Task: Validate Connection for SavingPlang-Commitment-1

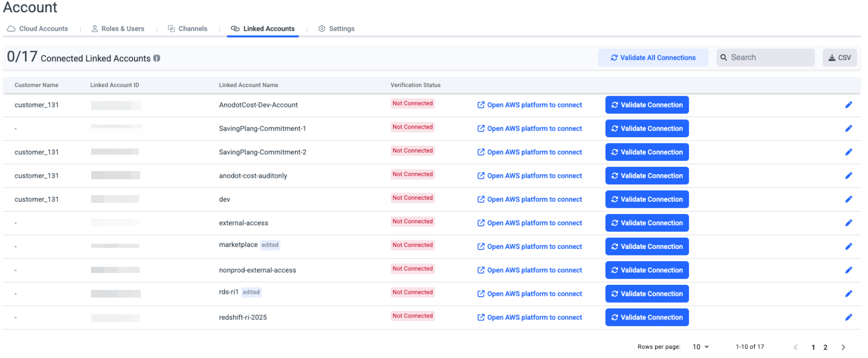Action: 647,129
